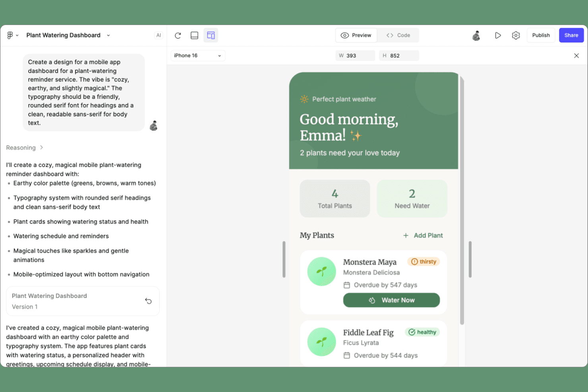Screen dimensions: 588x392
Task: Open the Figma logo main menu
Action: pyautogui.click(x=12, y=35)
